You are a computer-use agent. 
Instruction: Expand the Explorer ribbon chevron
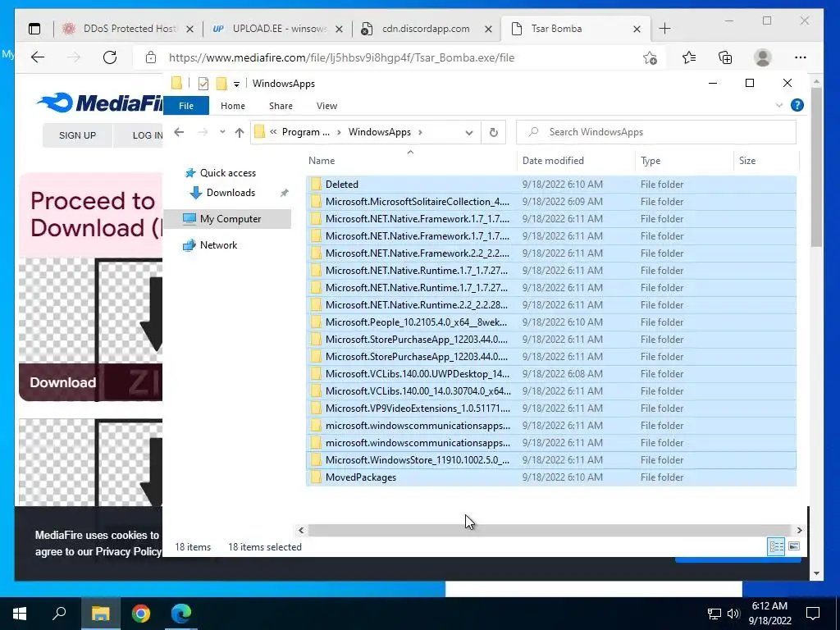[779, 106]
